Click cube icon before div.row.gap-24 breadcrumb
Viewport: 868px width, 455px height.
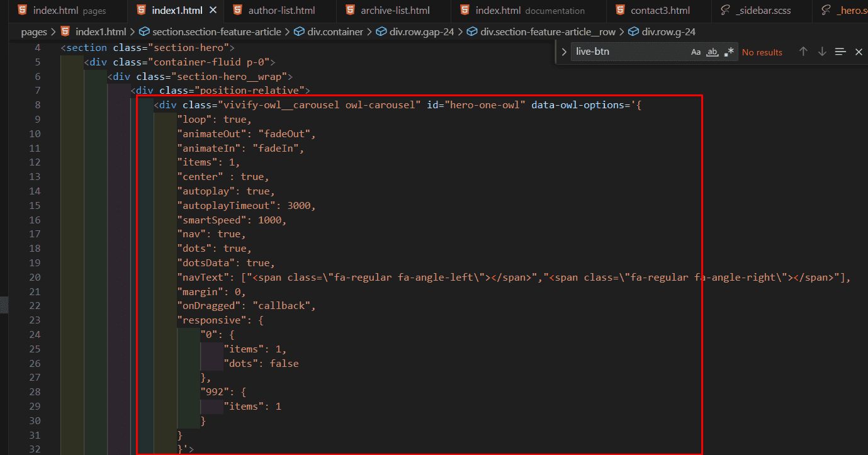pos(381,31)
